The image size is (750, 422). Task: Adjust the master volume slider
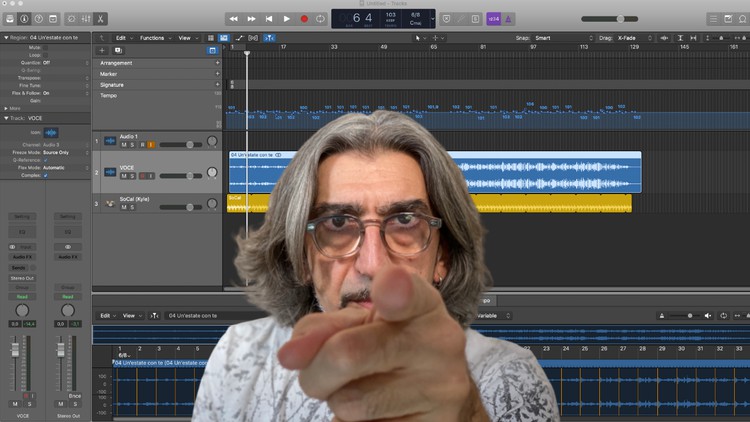609,19
